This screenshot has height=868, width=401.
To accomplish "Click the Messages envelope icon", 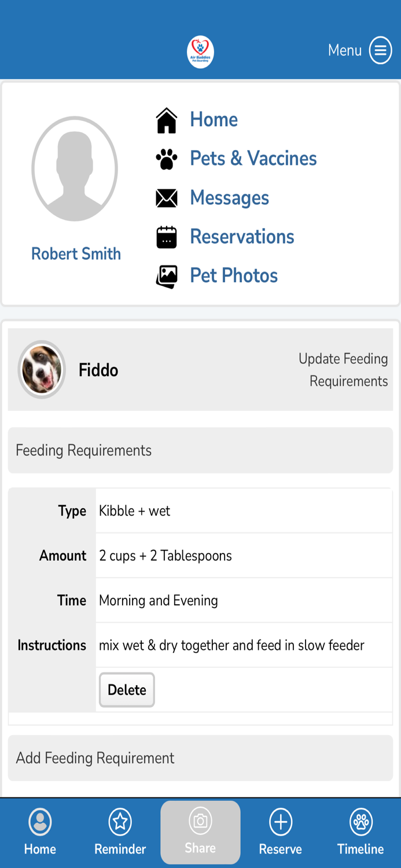I will [167, 197].
